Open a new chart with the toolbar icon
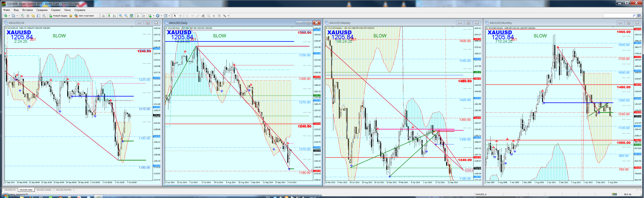Image resolution: width=644 pixels, height=198 pixels. coord(6,16)
